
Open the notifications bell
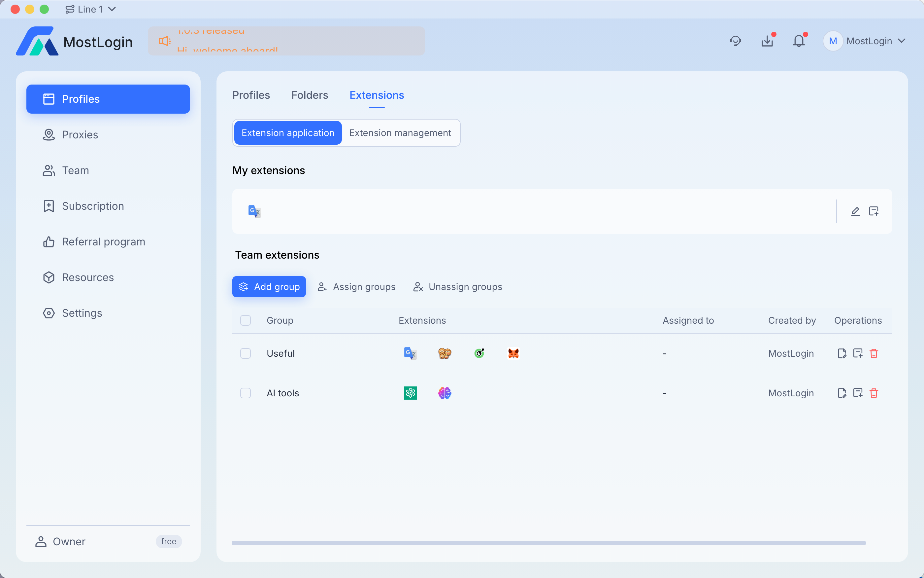point(799,41)
